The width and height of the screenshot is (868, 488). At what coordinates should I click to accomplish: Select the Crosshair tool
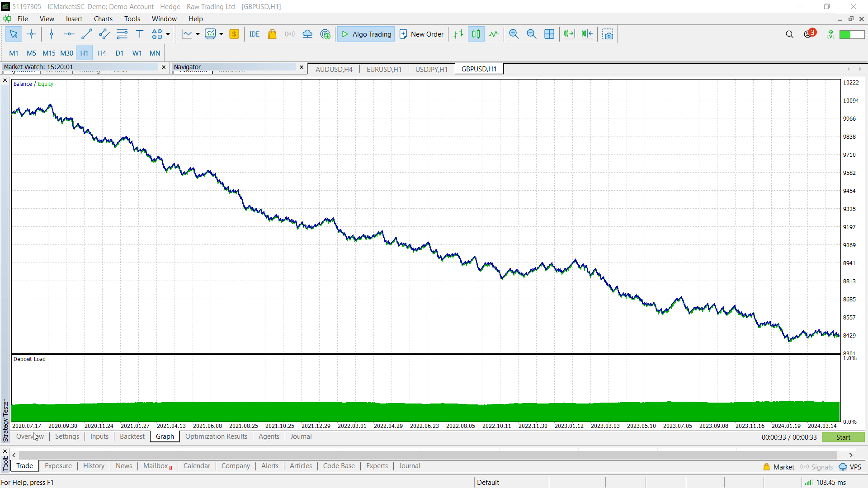pyautogui.click(x=31, y=34)
